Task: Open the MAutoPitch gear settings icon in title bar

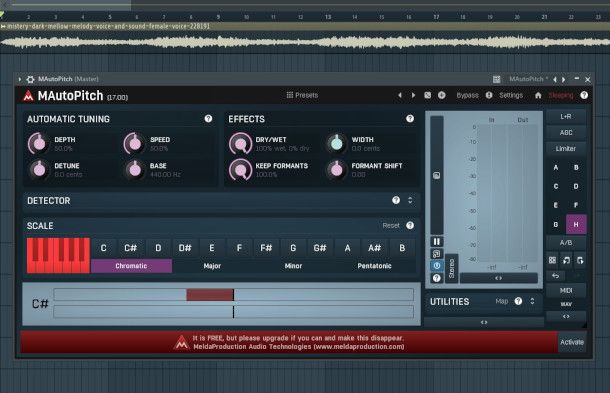Action: point(30,79)
